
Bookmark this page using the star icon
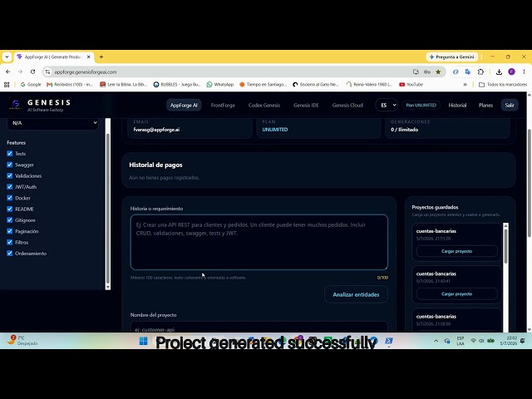pyautogui.click(x=438, y=72)
